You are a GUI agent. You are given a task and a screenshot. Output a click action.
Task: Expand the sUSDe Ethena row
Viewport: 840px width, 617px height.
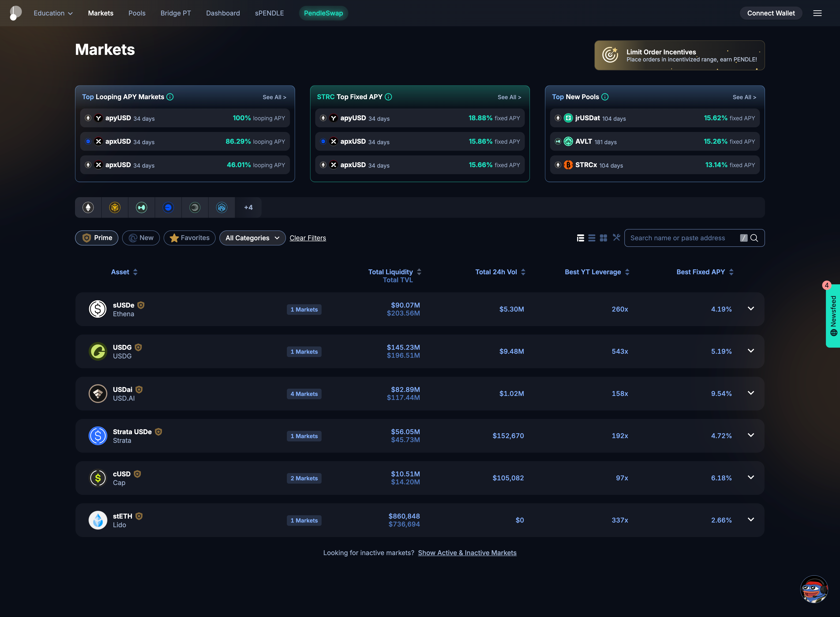[x=751, y=308]
